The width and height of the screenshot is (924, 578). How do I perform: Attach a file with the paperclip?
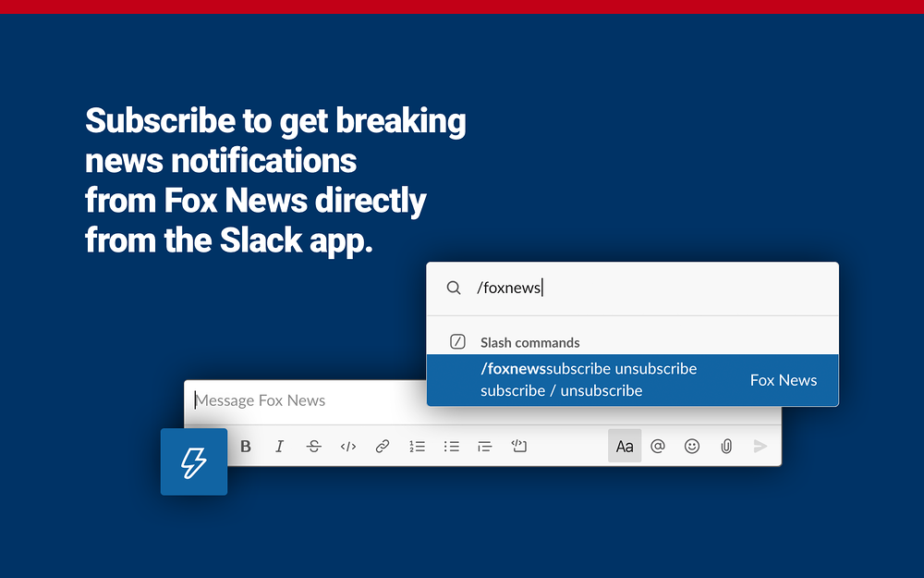726,447
